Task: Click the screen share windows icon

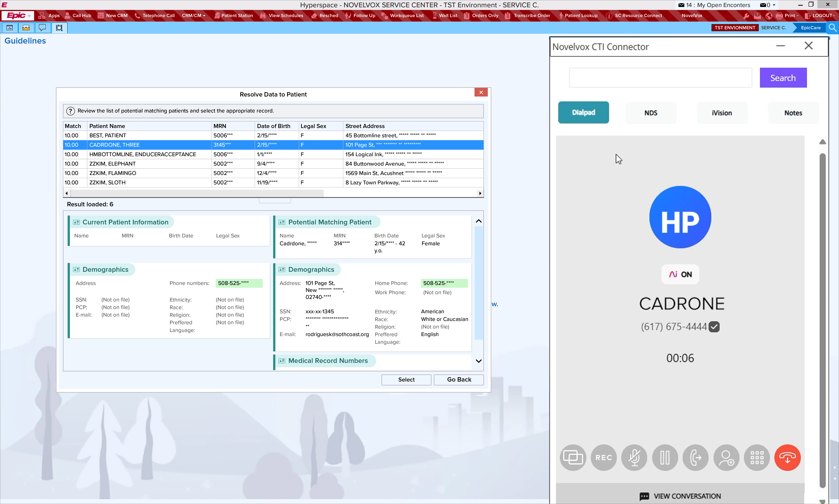Action: (573, 457)
